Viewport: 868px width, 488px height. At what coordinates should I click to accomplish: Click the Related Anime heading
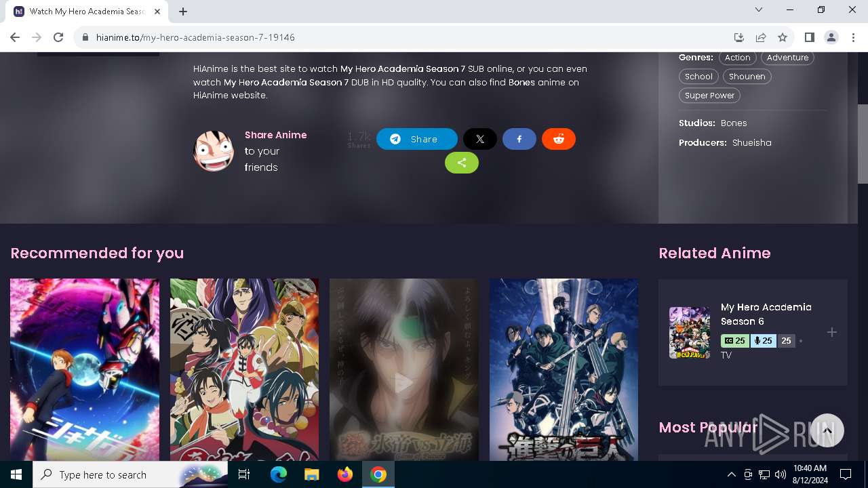coord(715,253)
